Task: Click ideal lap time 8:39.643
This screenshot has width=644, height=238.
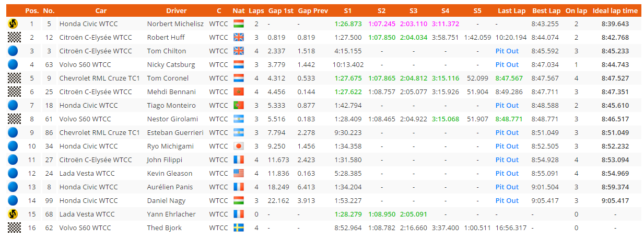Action: point(615,24)
